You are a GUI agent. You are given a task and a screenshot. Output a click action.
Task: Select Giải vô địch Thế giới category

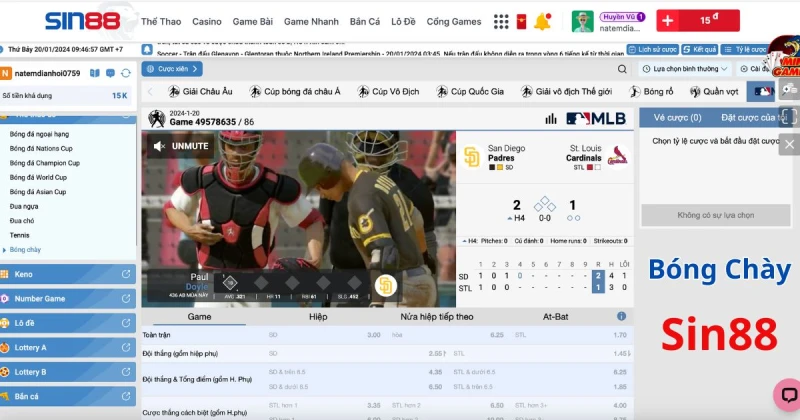(566, 91)
